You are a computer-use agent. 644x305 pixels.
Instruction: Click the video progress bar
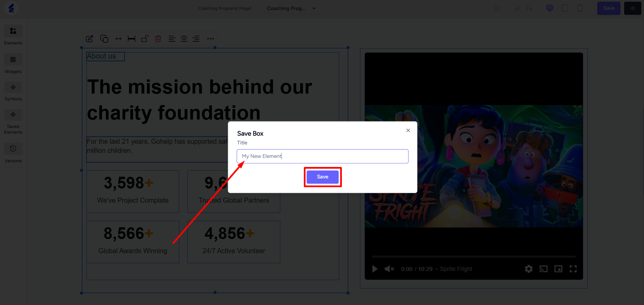(x=474, y=257)
